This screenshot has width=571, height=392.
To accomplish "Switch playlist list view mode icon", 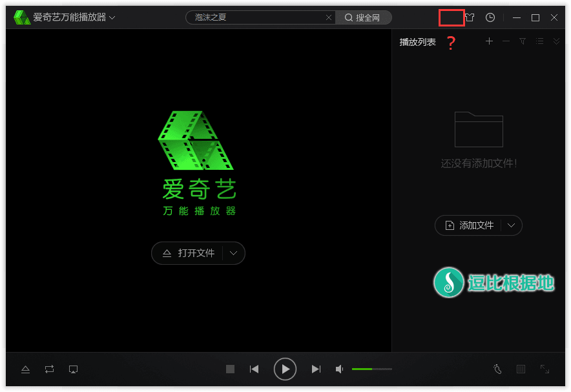I will [540, 41].
